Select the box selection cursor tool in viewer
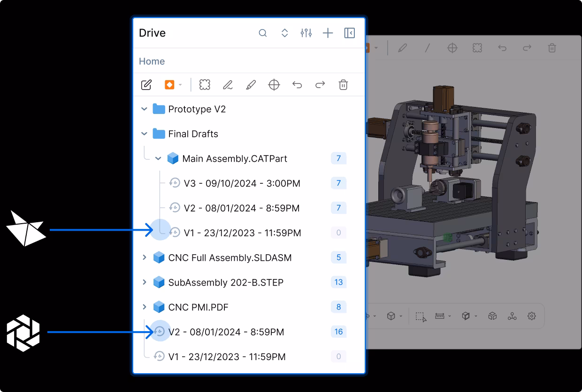 pos(421,317)
